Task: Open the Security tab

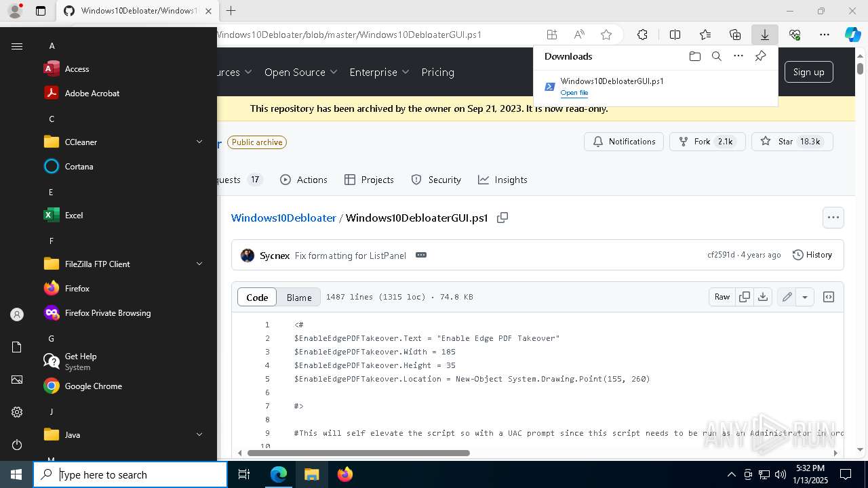Action: click(436, 180)
